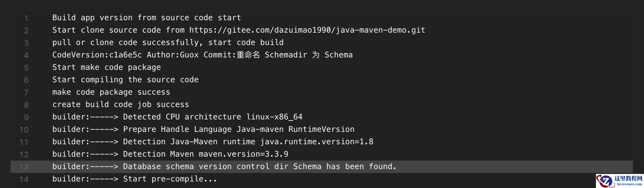Screen dimensions: 644x188
Task: Select line number 14 in gutter
Action: [x=24, y=180]
